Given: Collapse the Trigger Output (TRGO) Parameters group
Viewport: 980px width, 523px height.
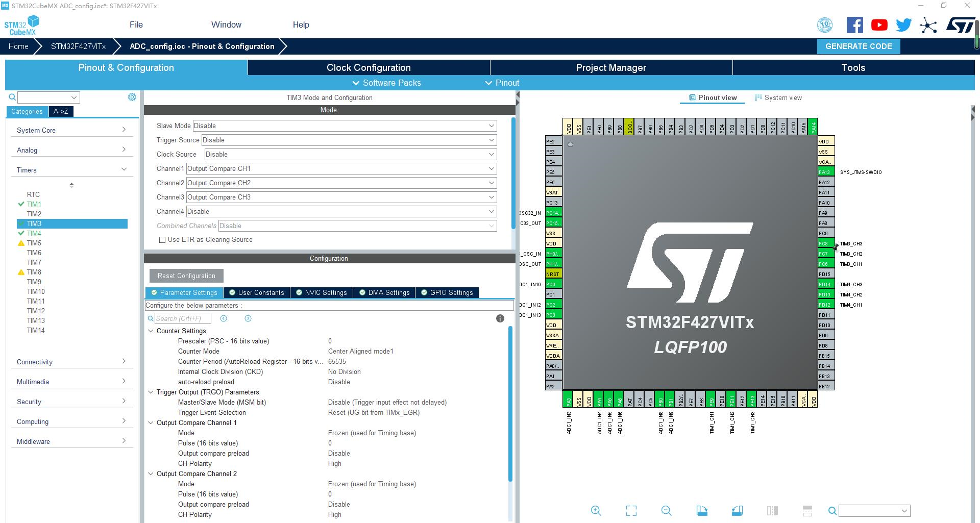Looking at the screenshot, I should tap(151, 392).
